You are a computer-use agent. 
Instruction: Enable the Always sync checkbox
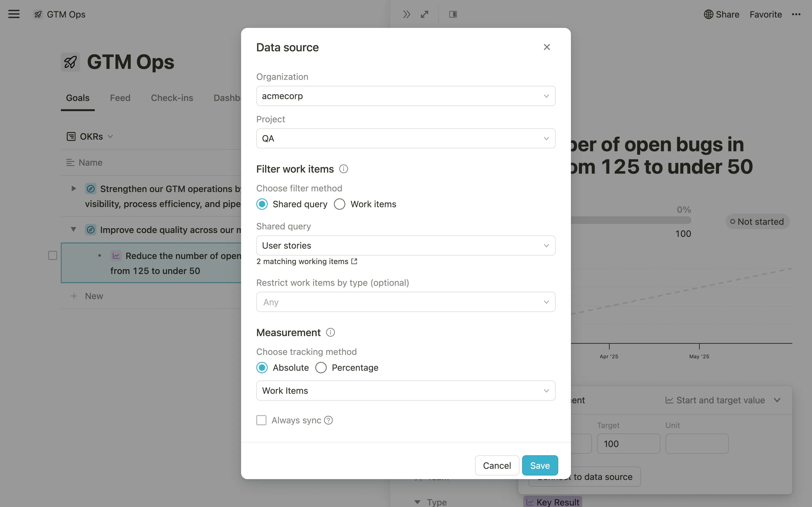click(261, 420)
